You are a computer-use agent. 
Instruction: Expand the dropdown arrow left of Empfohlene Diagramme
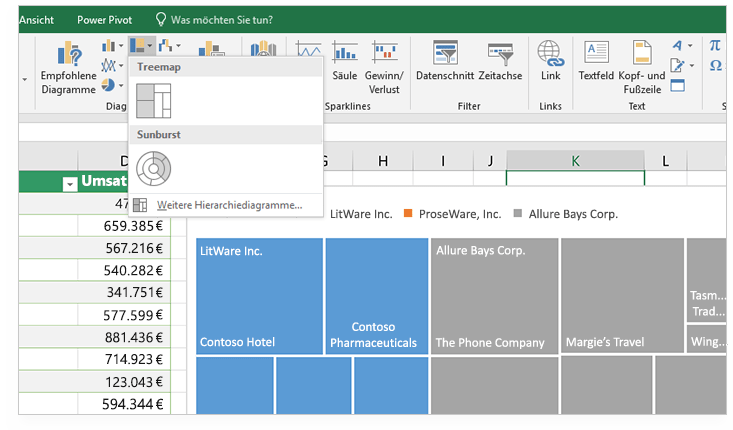pyautogui.click(x=25, y=79)
